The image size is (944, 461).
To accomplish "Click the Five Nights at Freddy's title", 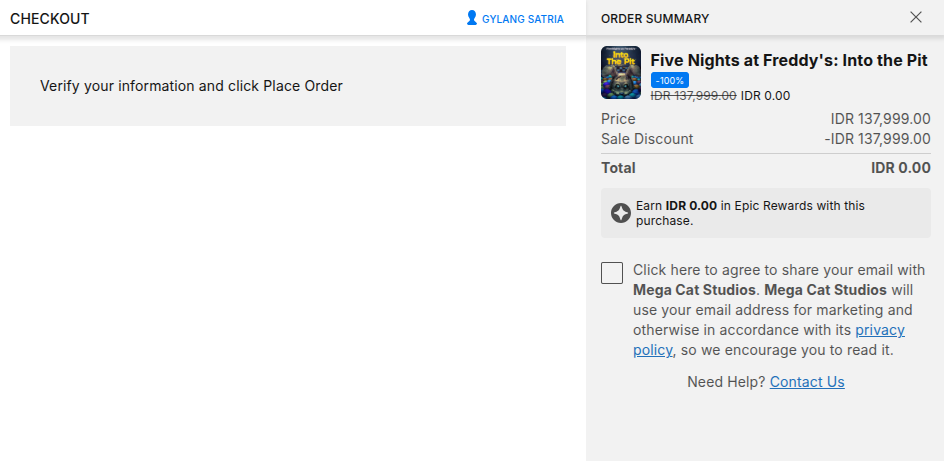I will click(789, 60).
